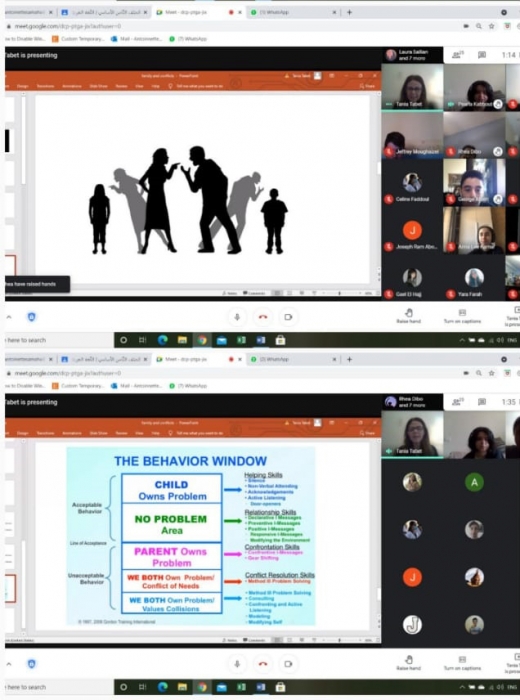
Task: Turn off camera in the upper Meet window
Action: point(288,317)
